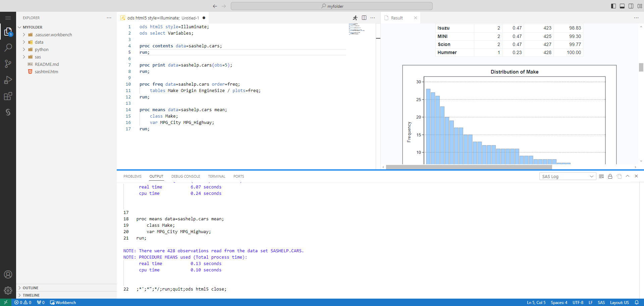This screenshot has height=306, width=644.
Task: Click the SAS running man Run icon
Action: [x=355, y=18]
